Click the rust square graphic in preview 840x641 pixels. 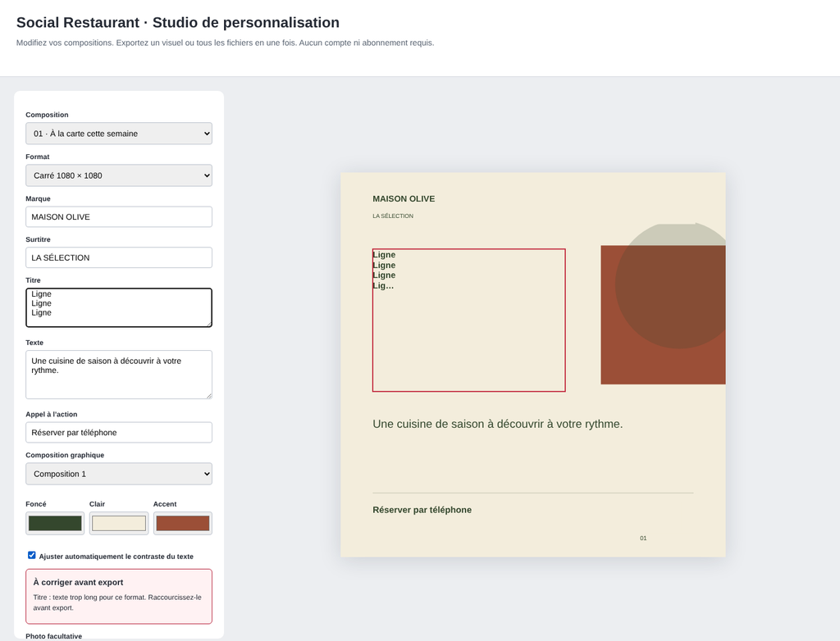pyautogui.click(x=663, y=315)
